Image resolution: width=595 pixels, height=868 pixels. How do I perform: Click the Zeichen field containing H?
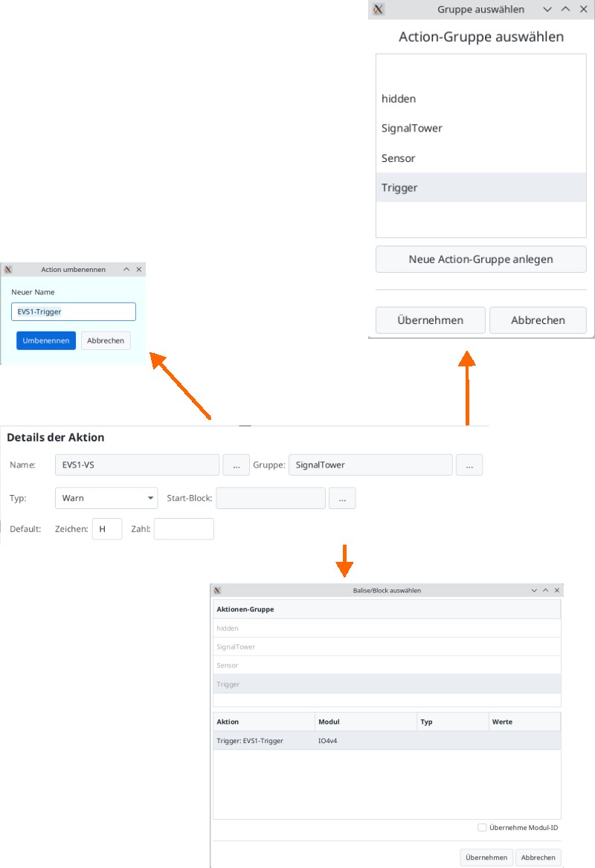pyautogui.click(x=107, y=529)
